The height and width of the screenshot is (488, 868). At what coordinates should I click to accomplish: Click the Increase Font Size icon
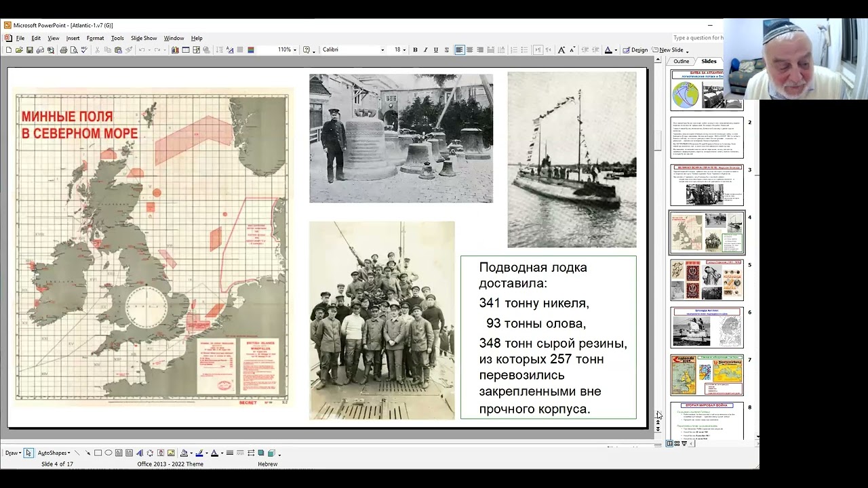(561, 49)
